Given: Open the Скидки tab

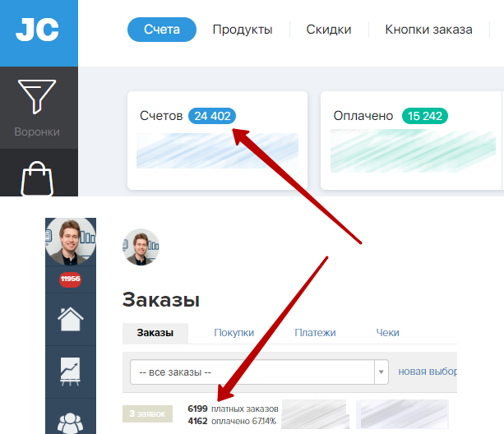Looking at the screenshot, I should [329, 30].
